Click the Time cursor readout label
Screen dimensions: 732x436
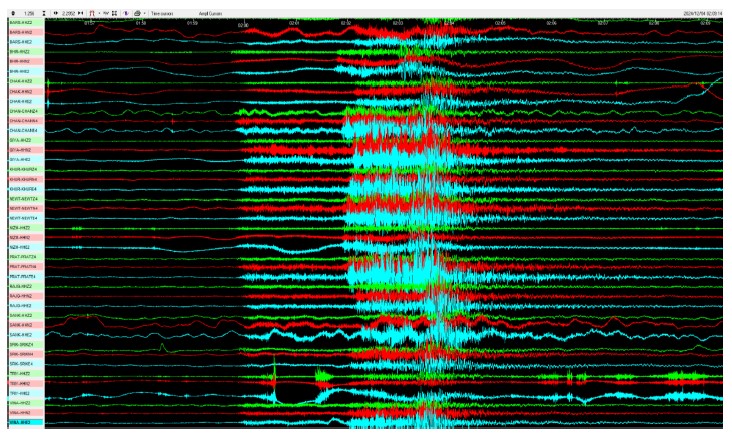click(162, 13)
